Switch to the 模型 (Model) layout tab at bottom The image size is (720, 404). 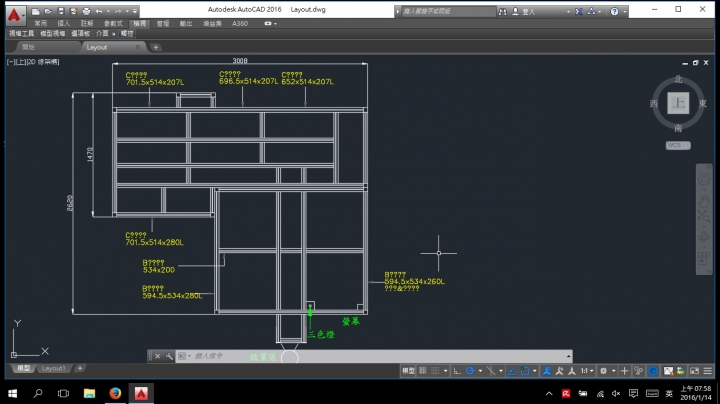23,368
